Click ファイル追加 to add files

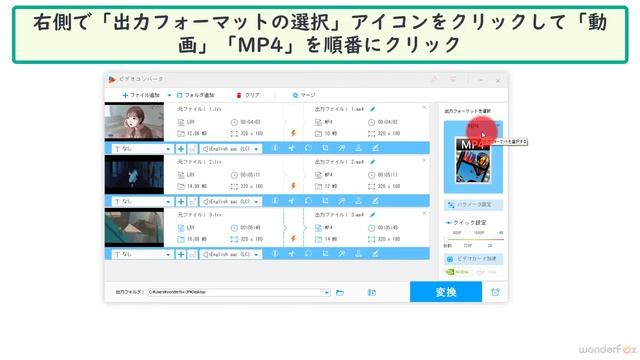pos(141,95)
